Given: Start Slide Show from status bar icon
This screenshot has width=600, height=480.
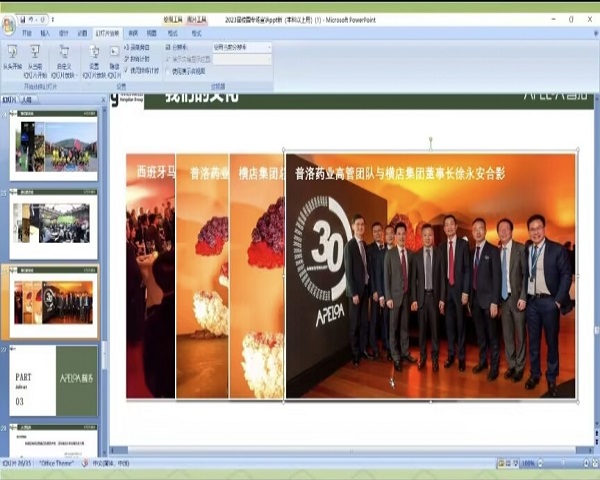Looking at the screenshot, I should [x=515, y=464].
